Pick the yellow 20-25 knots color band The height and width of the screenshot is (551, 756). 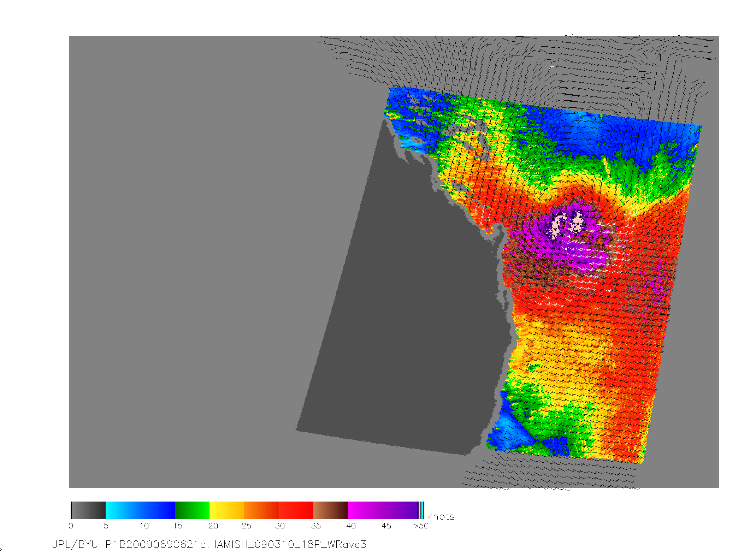click(x=227, y=510)
